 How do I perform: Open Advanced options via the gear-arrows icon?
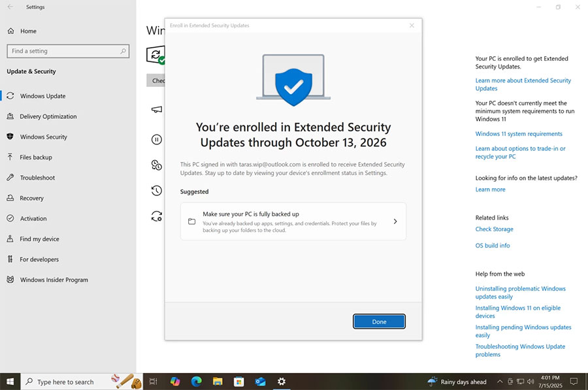pyautogui.click(x=155, y=216)
